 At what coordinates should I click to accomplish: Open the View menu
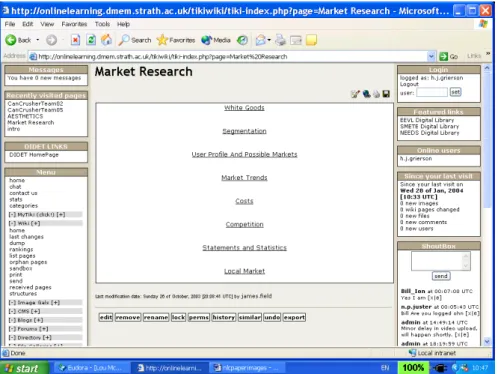click(47, 24)
